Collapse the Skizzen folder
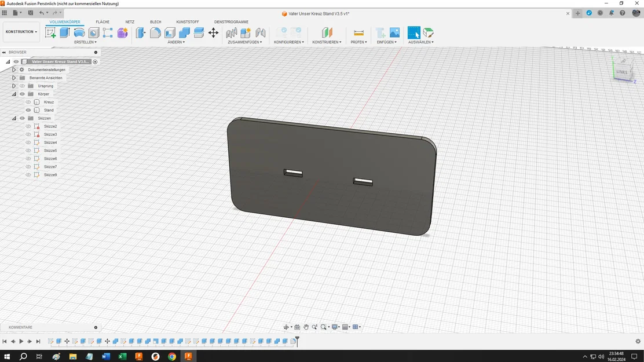Image resolution: width=644 pixels, height=362 pixels. [14, 118]
